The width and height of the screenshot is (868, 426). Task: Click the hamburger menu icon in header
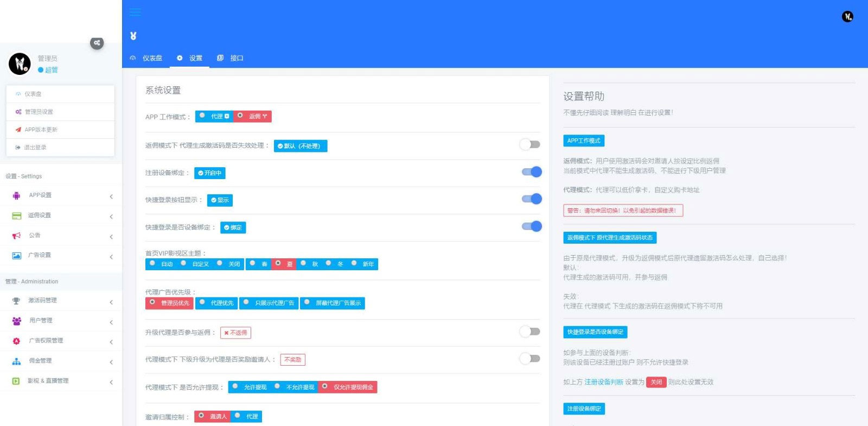pyautogui.click(x=135, y=12)
